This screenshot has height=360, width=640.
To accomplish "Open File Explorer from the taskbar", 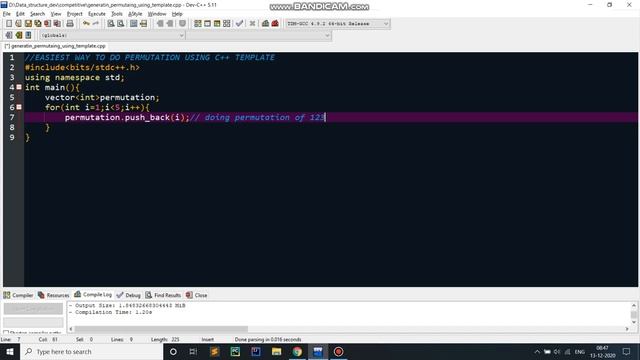I will [276, 351].
